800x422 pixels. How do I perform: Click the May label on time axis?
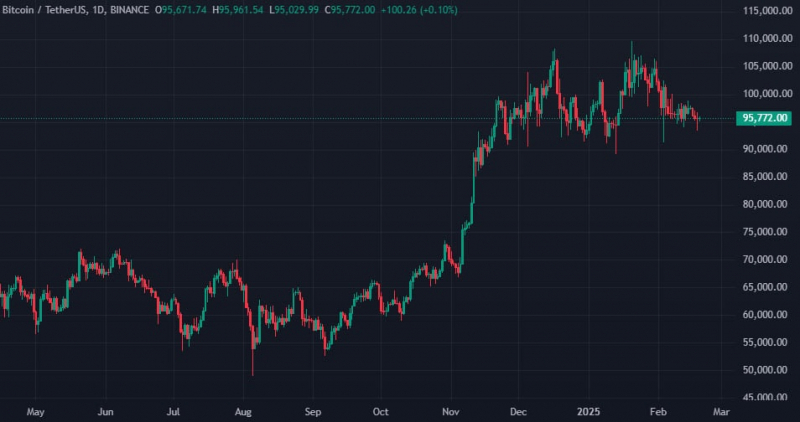pyautogui.click(x=35, y=412)
